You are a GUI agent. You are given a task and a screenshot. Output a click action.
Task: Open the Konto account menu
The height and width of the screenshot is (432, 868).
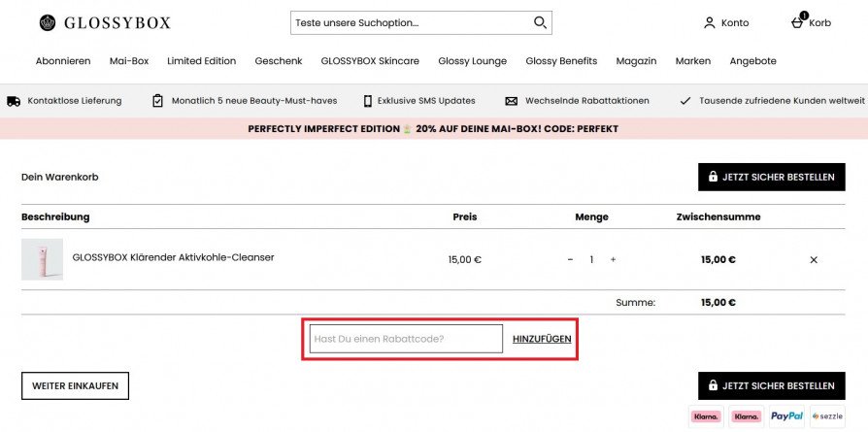725,22
